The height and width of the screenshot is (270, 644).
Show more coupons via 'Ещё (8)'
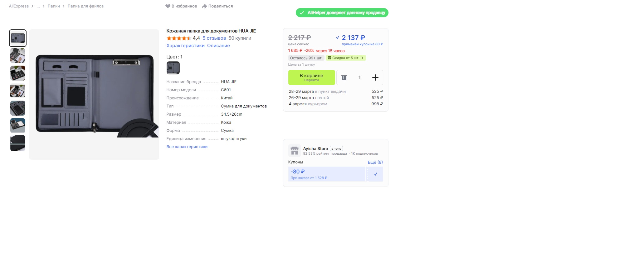(x=375, y=162)
